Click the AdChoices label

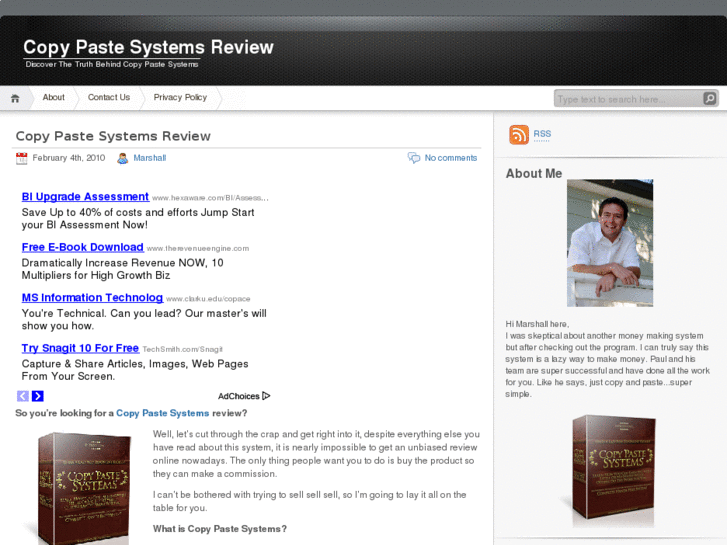(244, 396)
